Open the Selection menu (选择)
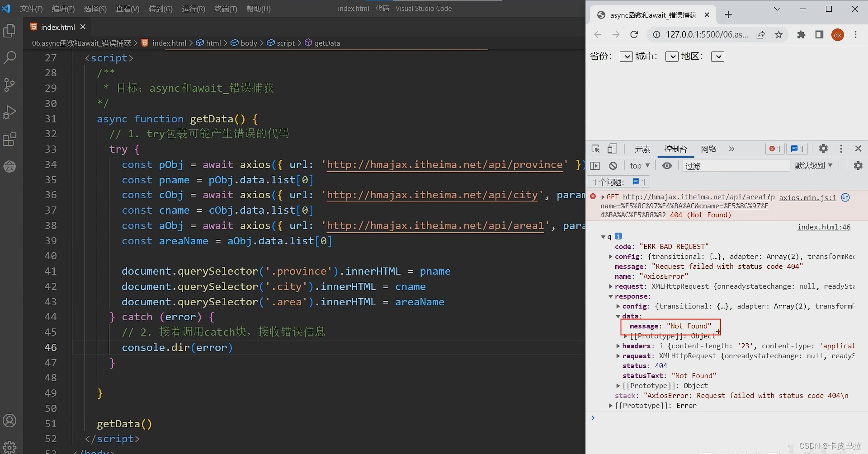868x454 pixels. pos(95,9)
